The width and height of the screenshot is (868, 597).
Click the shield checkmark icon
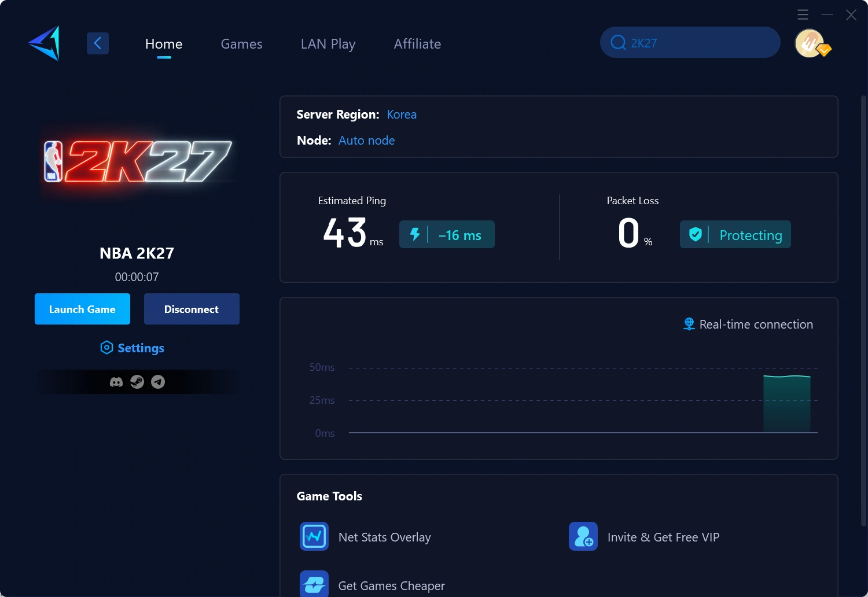pyautogui.click(x=696, y=234)
